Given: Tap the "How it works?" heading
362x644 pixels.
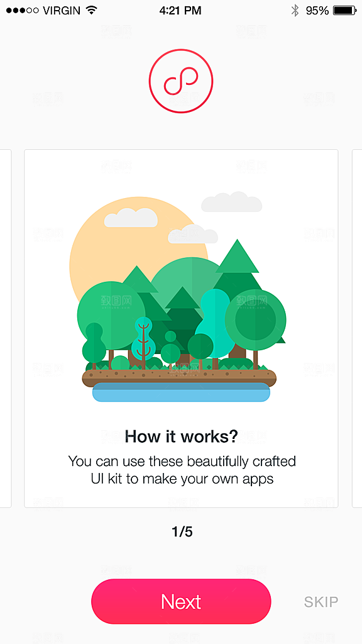Looking at the screenshot, I should pyautogui.click(x=181, y=436).
